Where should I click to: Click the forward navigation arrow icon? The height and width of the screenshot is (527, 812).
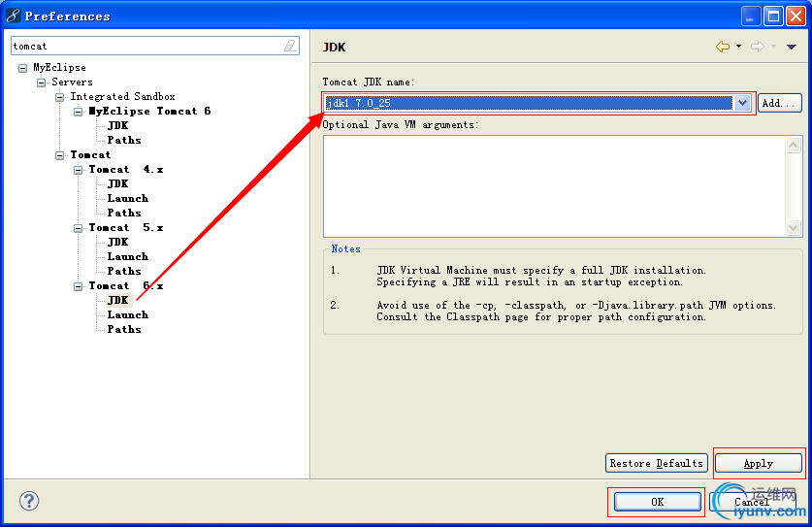[757, 47]
